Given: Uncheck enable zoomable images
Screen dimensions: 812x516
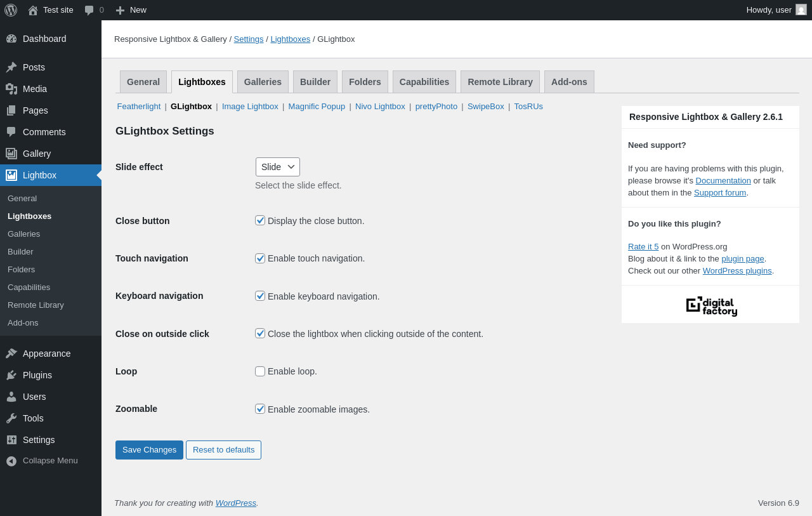Looking at the screenshot, I should 260,409.
